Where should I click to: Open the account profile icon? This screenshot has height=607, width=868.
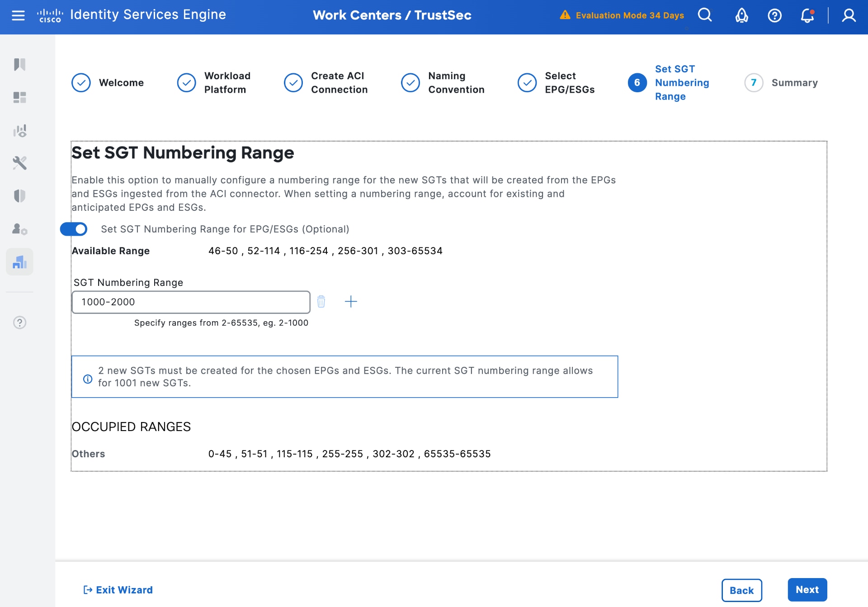point(849,15)
